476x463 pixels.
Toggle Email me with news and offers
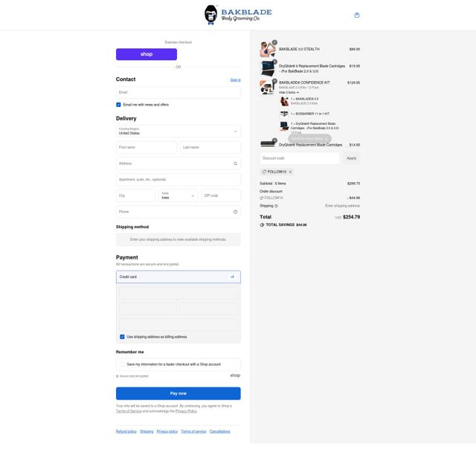click(118, 105)
